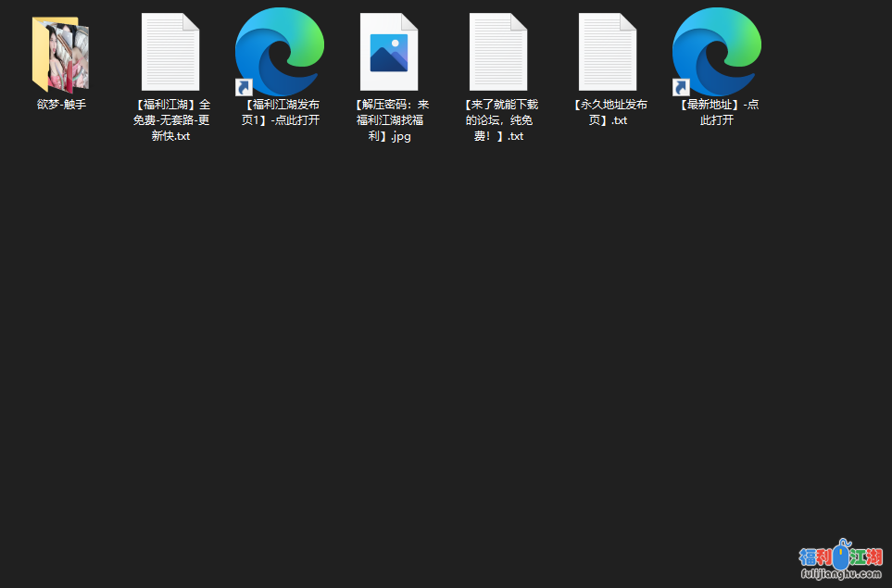Click the 【福利江湖发布页1】-点此打开 label text
Viewport: 892px width, 588px height.
pyautogui.click(x=280, y=112)
